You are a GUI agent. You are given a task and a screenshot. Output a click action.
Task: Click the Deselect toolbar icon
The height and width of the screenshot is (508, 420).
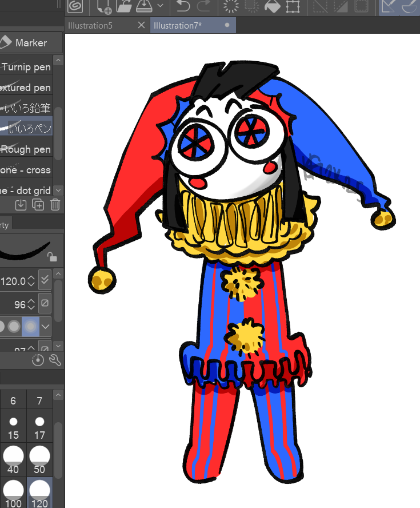[x=321, y=6]
